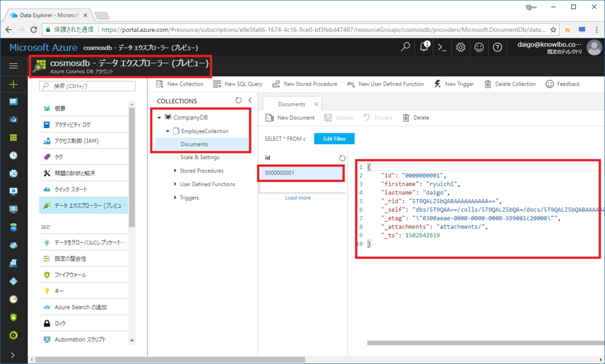Click the JSON editor horizontal scrollbar
Screen dimensions: 605x364
pyautogui.click(x=486, y=343)
